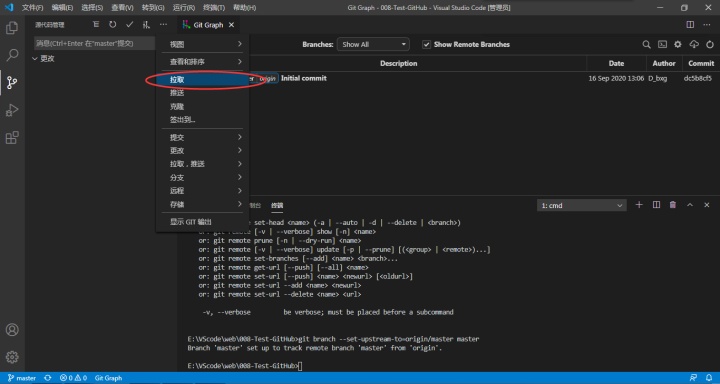The height and width of the screenshot is (384, 720).
Task: Click the origin remote label on commit
Action: tap(268, 79)
